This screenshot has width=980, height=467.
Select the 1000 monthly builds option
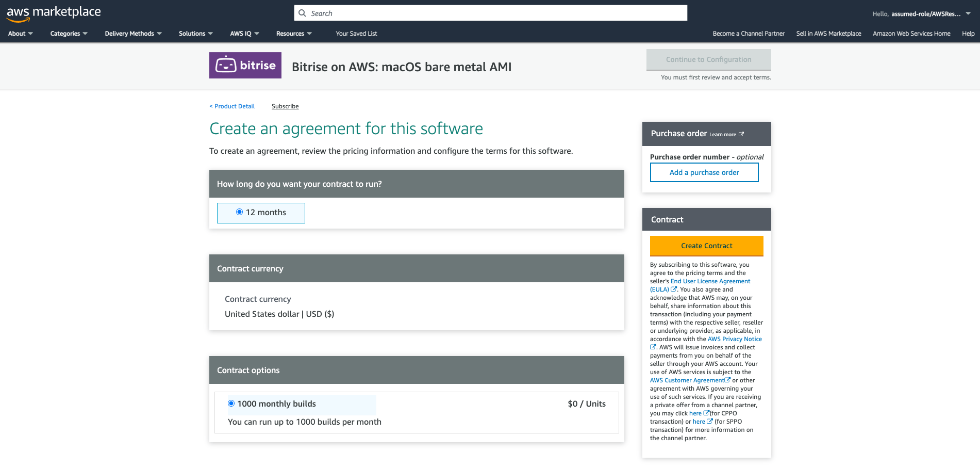231,404
